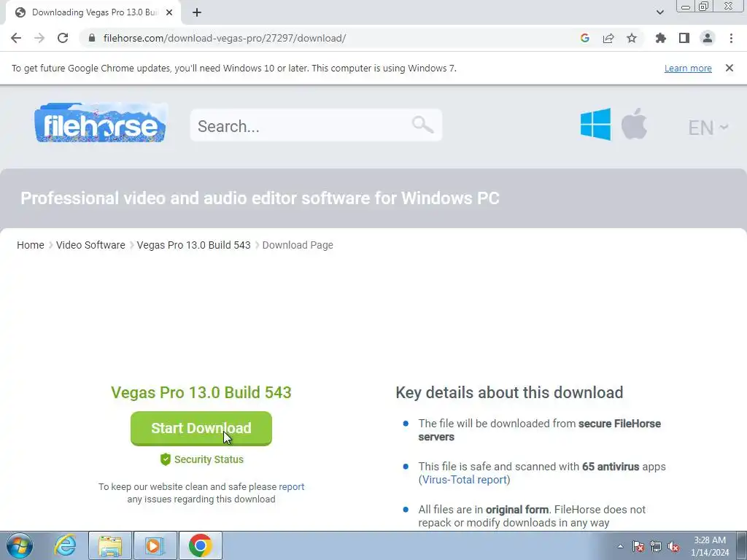The image size is (747, 560).
Task: Click the green Start Download button
Action: [201, 429]
